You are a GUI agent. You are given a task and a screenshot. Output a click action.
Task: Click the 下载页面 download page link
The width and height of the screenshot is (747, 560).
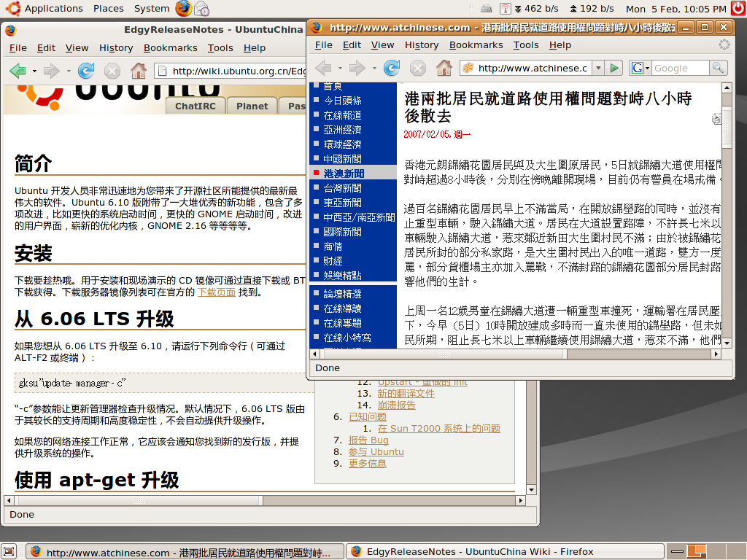pyautogui.click(x=216, y=292)
